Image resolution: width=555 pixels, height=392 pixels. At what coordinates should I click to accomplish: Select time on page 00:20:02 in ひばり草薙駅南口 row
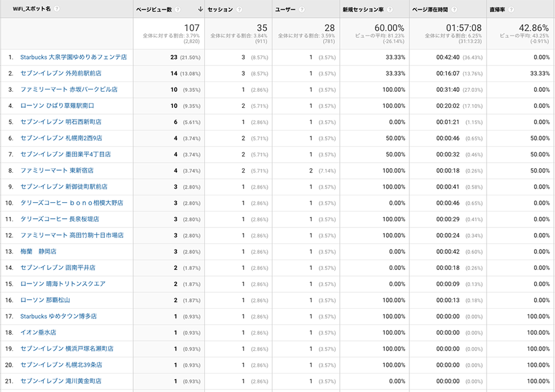point(448,106)
